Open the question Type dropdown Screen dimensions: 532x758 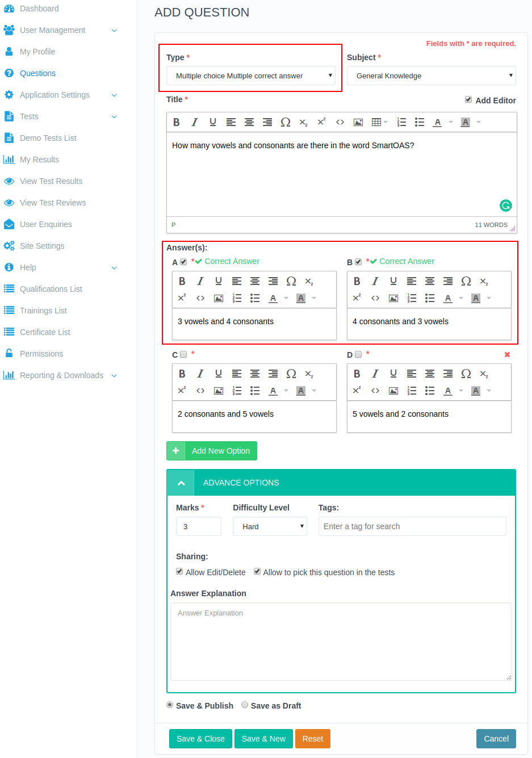point(251,76)
